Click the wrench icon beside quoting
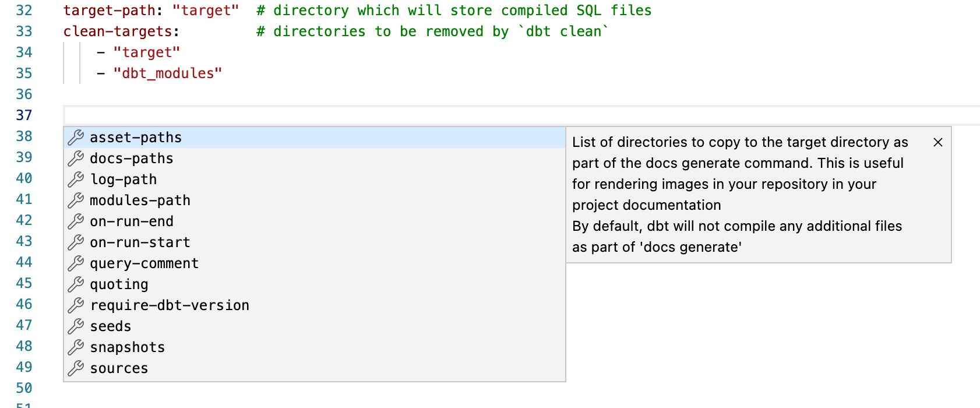The width and height of the screenshot is (980, 408). [76, 284]
